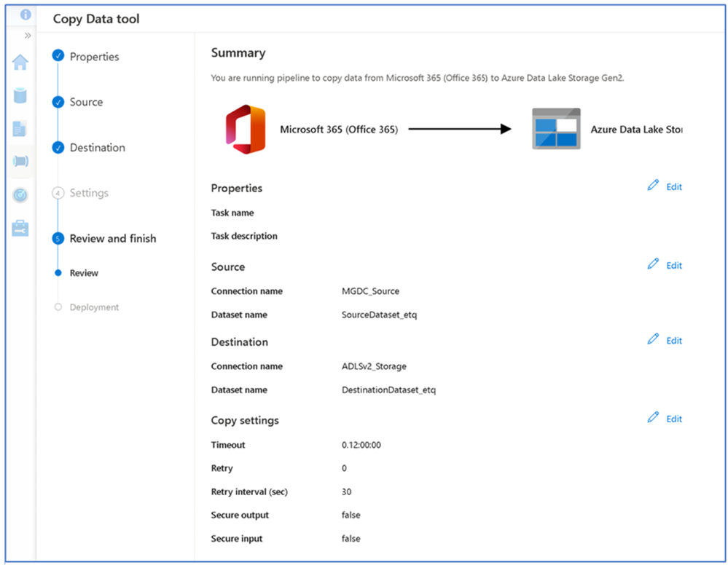
Task: Open the Monitor gauge icon in sidebar
Action: [x=20, y=195]
